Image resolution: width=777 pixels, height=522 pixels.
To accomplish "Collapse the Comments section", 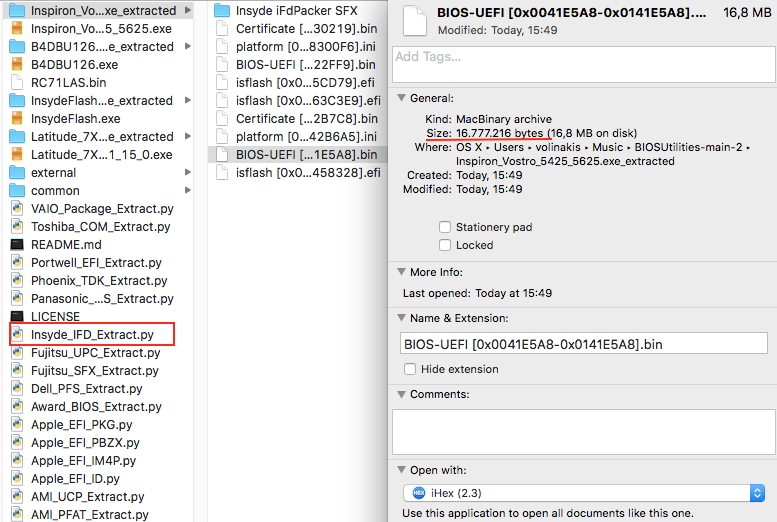I will [x=401, y=394].
